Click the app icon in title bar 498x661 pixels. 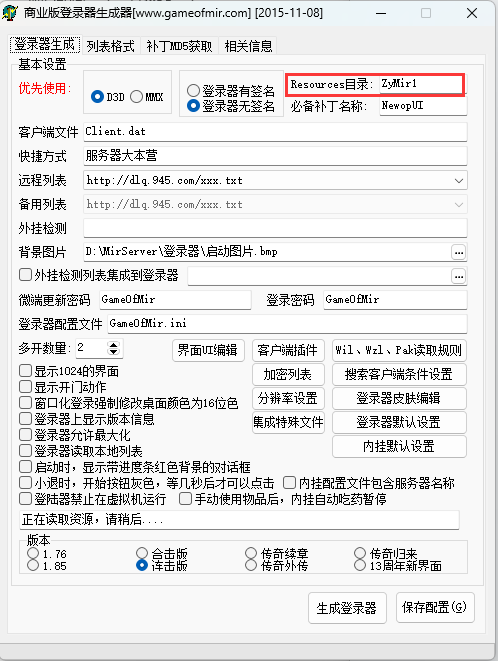[x=10, y=12]
